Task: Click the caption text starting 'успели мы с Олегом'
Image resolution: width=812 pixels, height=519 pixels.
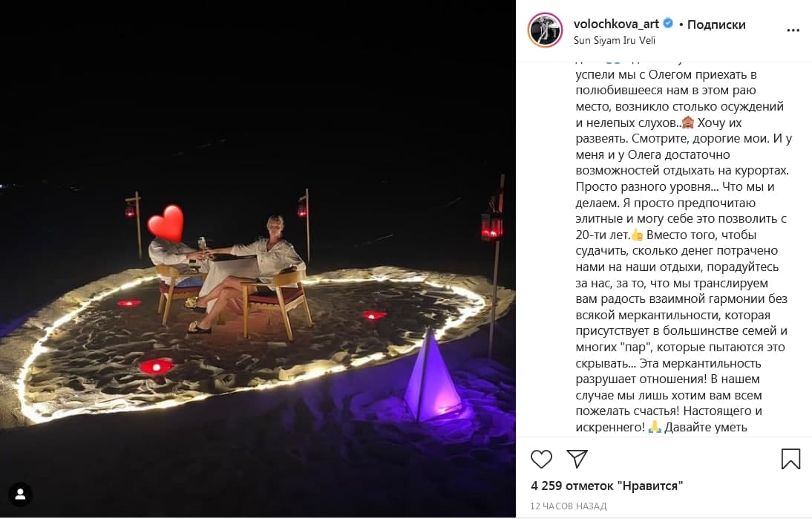Action: pyautogui.click(x=666, y=74)
